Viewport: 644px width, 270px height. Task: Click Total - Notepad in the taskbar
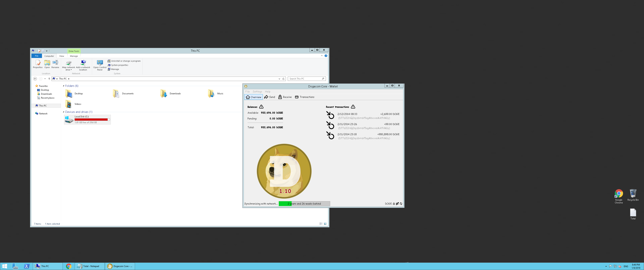coord(89,266)
